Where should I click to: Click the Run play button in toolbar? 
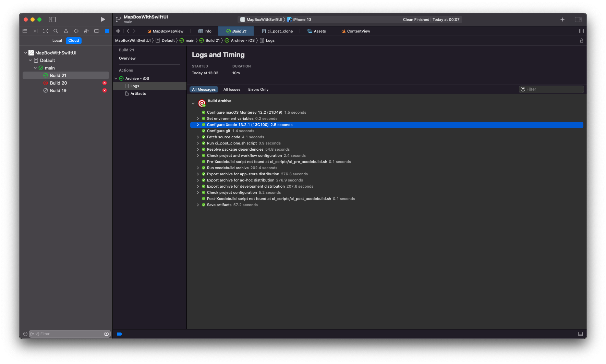click(x=102, y=20)
